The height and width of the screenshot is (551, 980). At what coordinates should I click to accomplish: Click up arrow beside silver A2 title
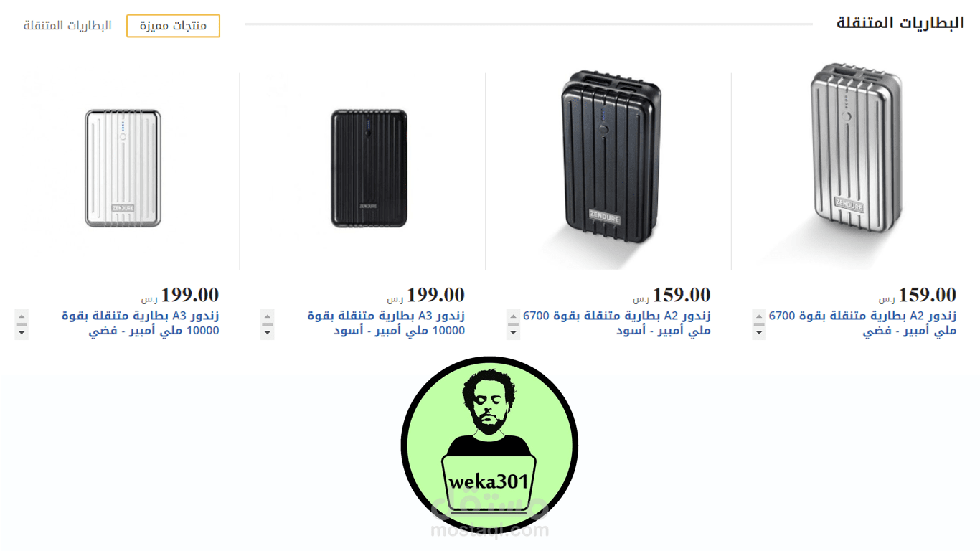tap(759, 316)
